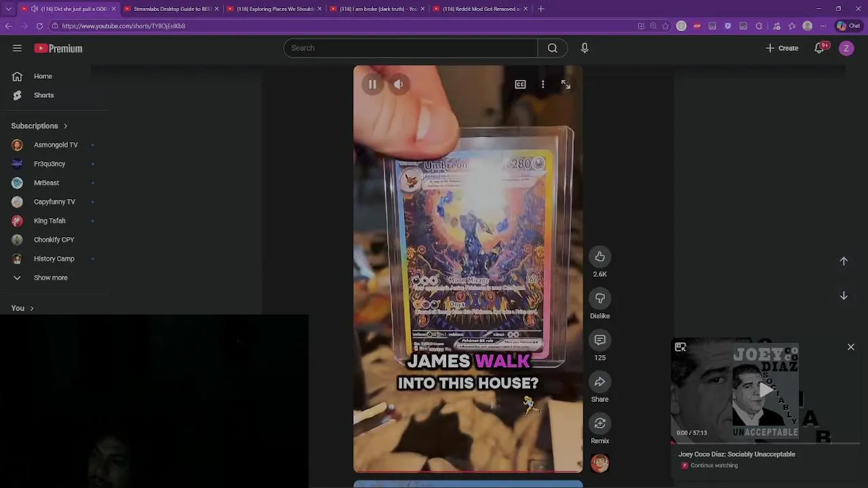Open the favorites list icon
The height and width of the screenshot is (488, 868).
click(x=791, y=26)
